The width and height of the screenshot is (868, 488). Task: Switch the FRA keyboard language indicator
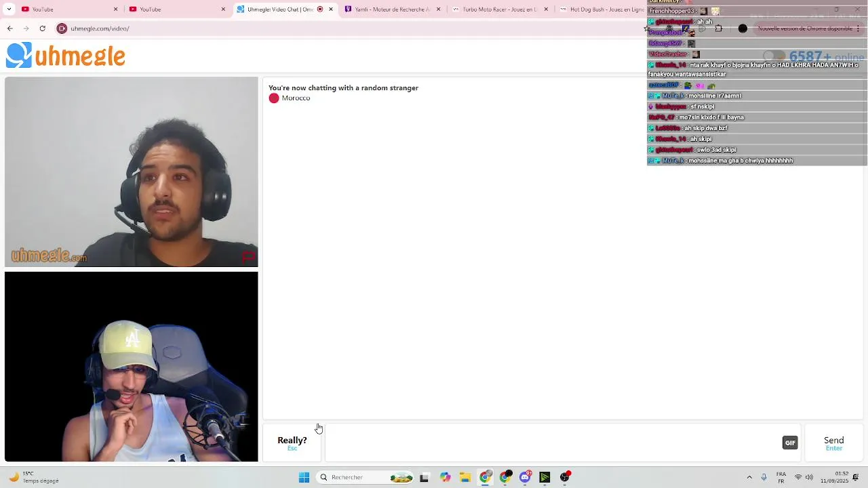pyautogui.click(x=781, y=477)
